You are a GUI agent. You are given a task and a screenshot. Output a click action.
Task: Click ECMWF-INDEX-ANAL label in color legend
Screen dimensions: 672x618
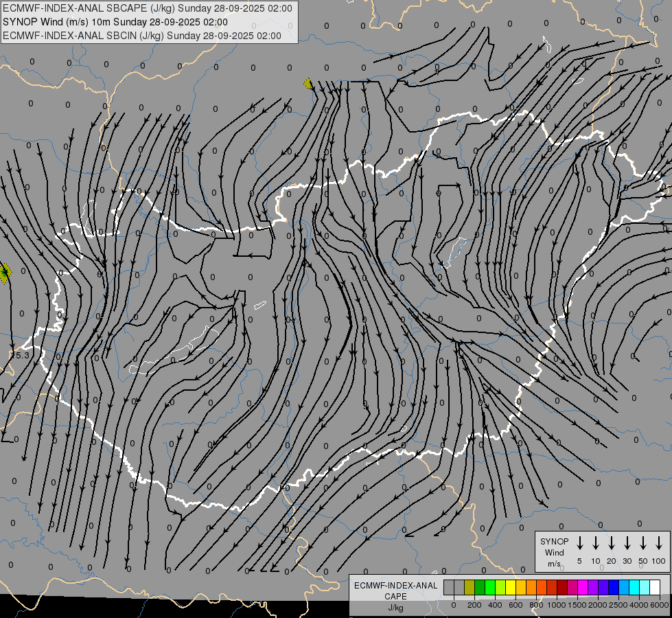(x=395, y=586)
